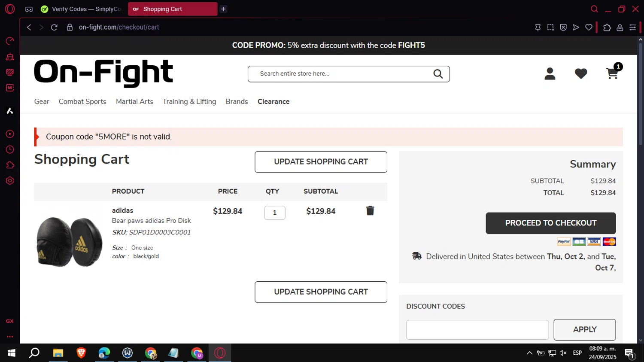
Task: Open GX Control speedometer icon in sidebar
Action: (x=9, y=41)
